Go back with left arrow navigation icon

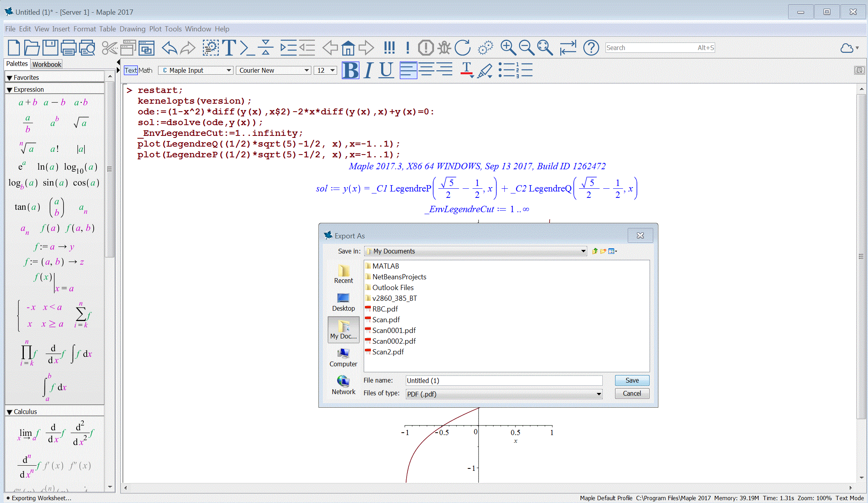[330, 48]
